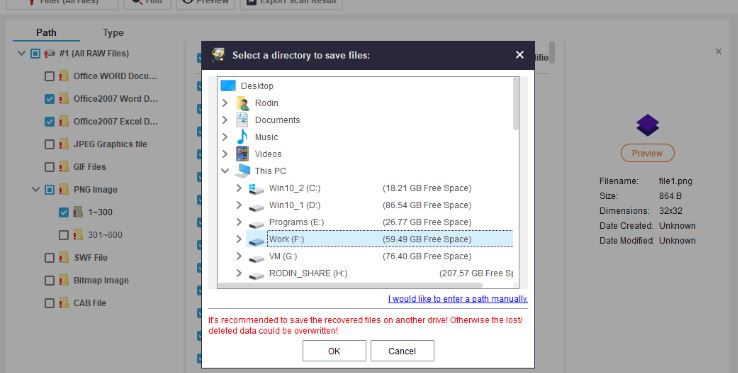Click the Desktop folder icon in dialog

pos(228,86)
